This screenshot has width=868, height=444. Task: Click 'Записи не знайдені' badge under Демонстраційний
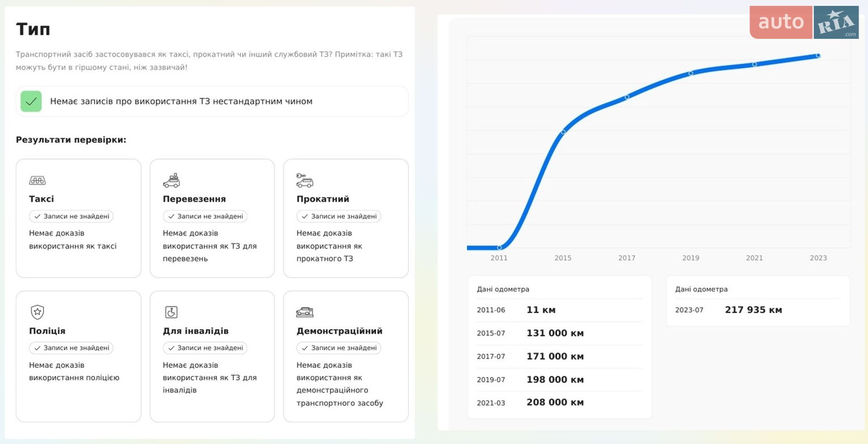point(339,348)
